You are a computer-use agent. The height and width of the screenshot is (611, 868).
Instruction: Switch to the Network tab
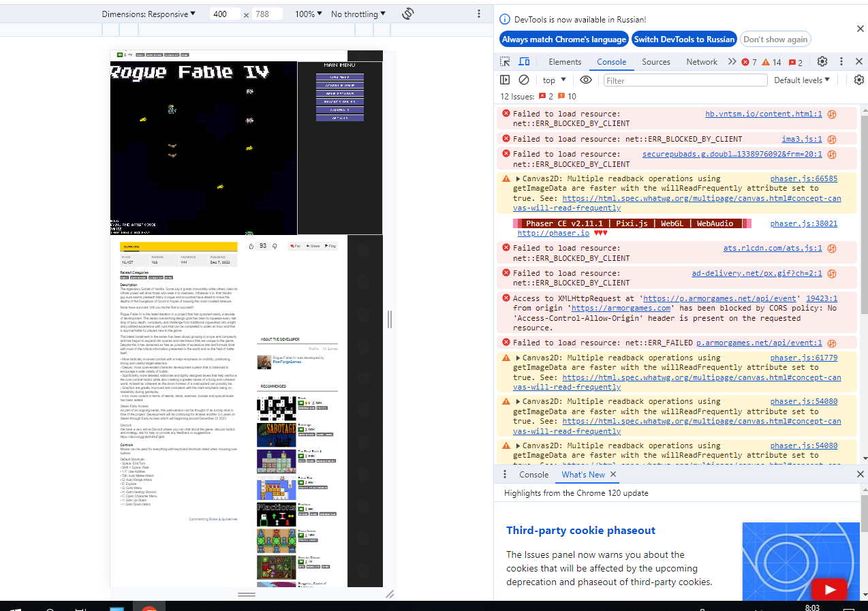[x=702, y=61]
